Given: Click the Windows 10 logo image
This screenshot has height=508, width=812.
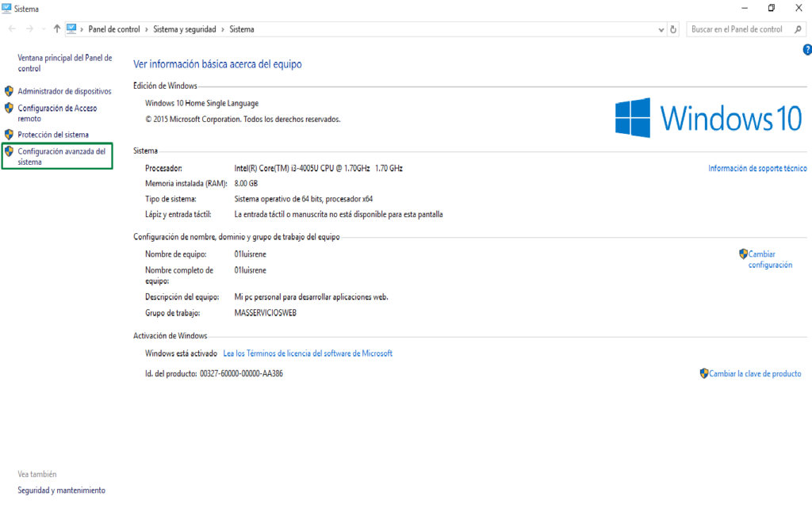Looking at the screenshot, I should tap(708, 118).
